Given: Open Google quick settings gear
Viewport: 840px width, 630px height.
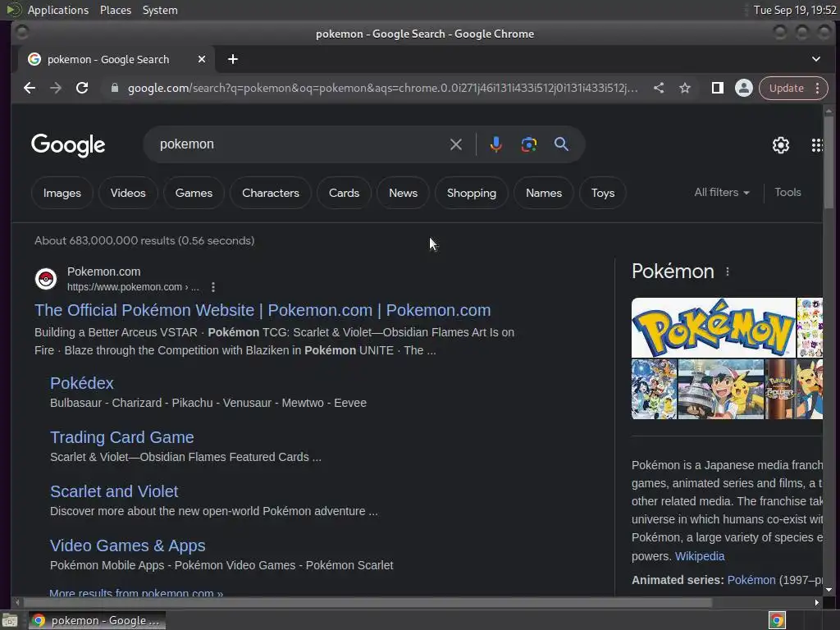Looking at the screenshot, I should [781, 145].
